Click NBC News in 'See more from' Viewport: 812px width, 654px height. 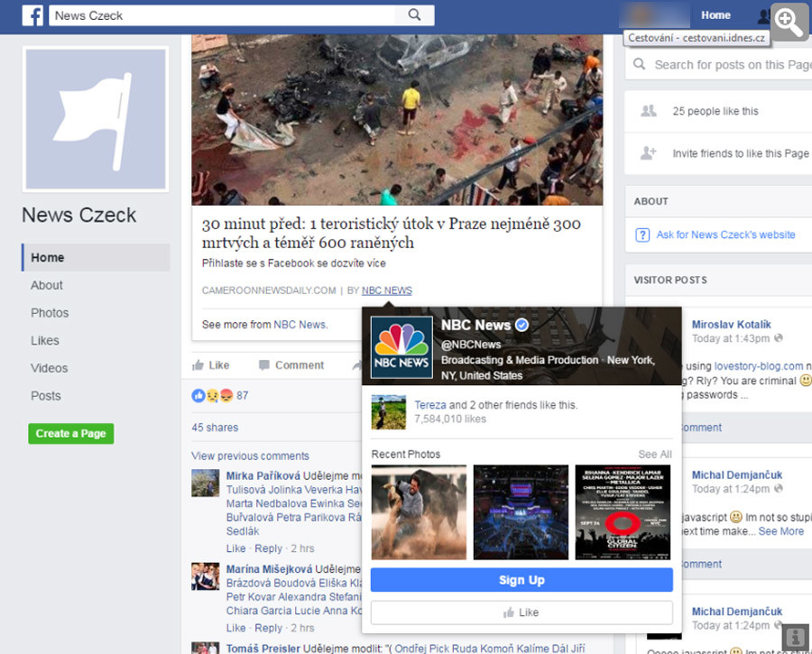[x=300, y=325]
